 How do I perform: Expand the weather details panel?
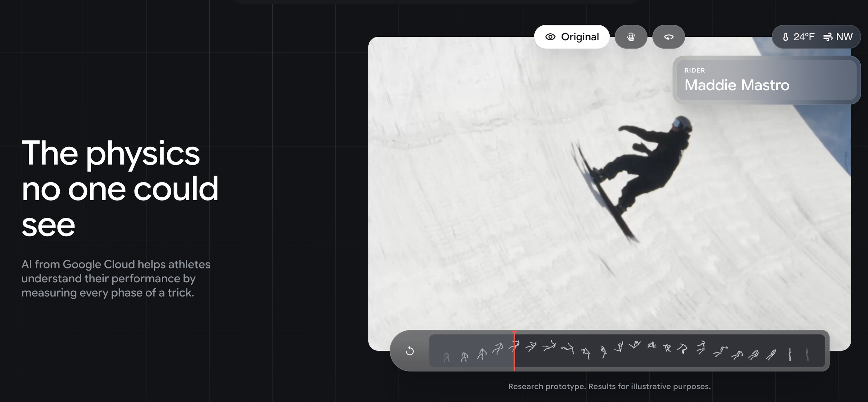816,36
